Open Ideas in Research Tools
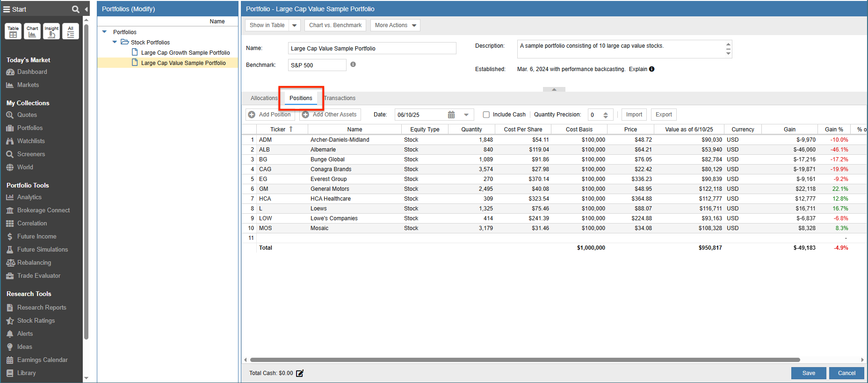868x383 pixels. tap(19, 347)
